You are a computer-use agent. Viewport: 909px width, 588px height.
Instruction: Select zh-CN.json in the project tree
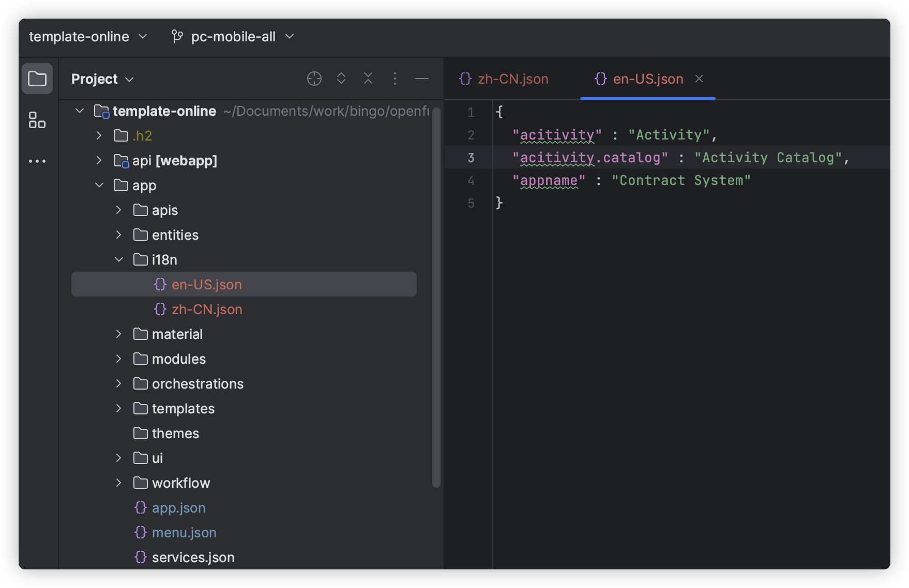[207, 309]
